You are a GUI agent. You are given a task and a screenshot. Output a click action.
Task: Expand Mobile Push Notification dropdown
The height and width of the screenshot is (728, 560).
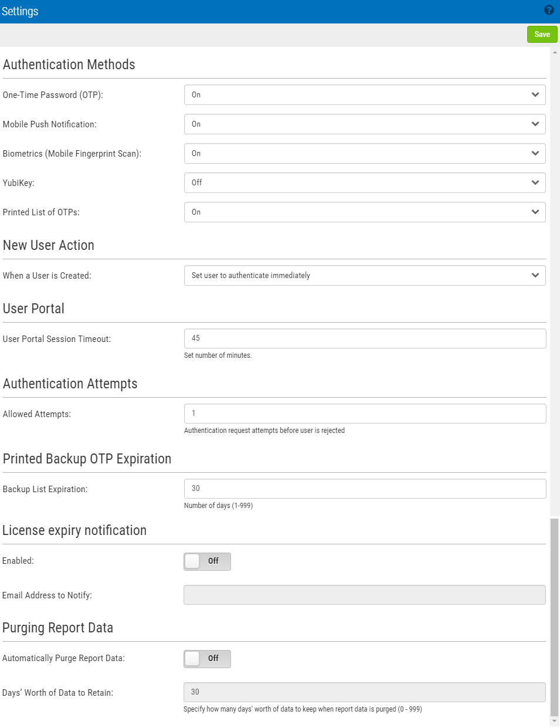pos(365,124)
